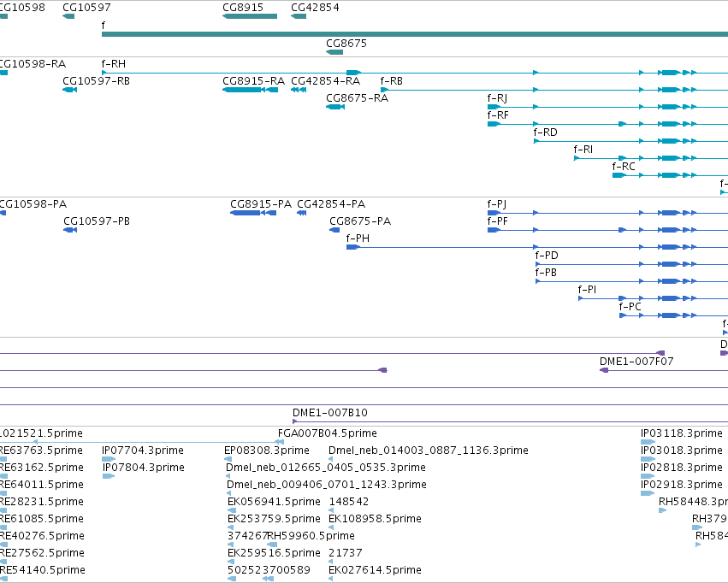Screen dimensions: 728x583
Task: Select the CG42854 gene feature
Action: 299,16
